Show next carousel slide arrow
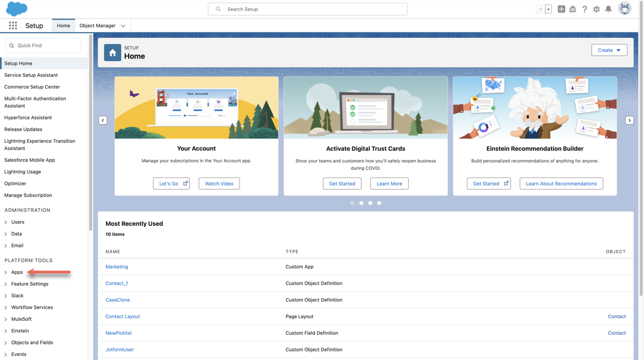This screenshot has width=644, height=360. click(x=629, y=120)
